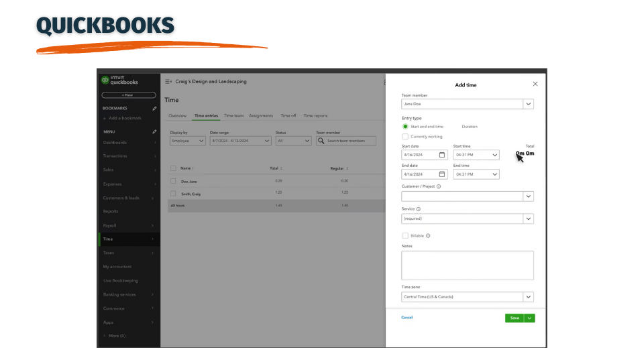644x362 pixels.
Task: Open the End date calendar picker
Action: click(442, 174)
